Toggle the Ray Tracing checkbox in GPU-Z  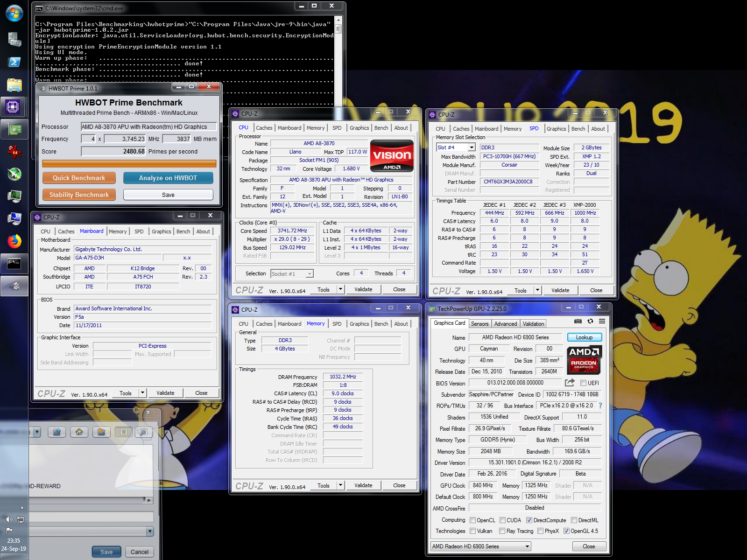502,531
